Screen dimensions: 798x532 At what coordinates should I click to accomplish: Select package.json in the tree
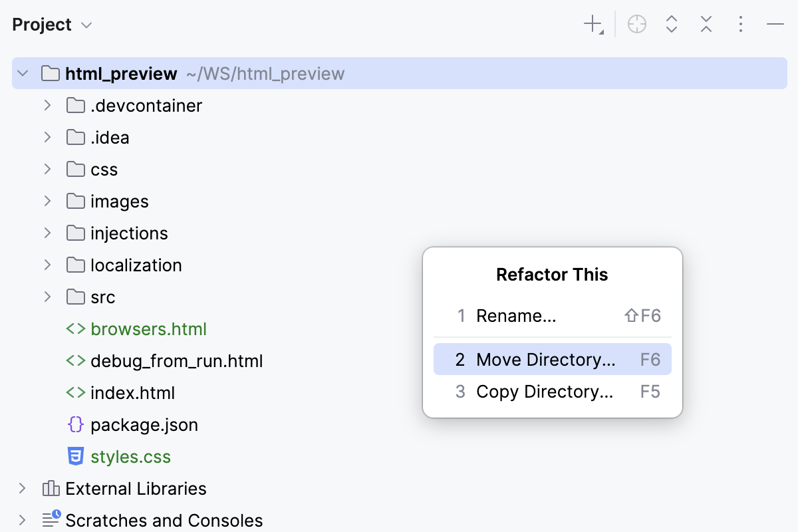click(144, 425)
